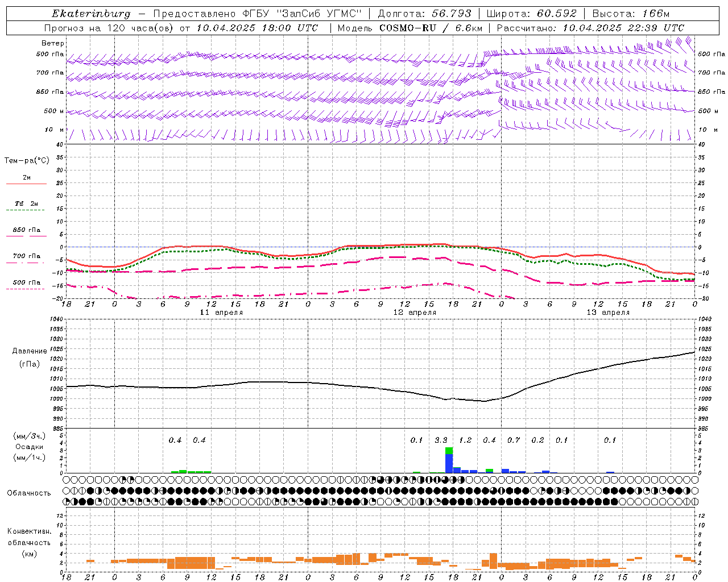728x582 pixels.
Task: Click the 12 апреля date label
Action: click(415, 313)
